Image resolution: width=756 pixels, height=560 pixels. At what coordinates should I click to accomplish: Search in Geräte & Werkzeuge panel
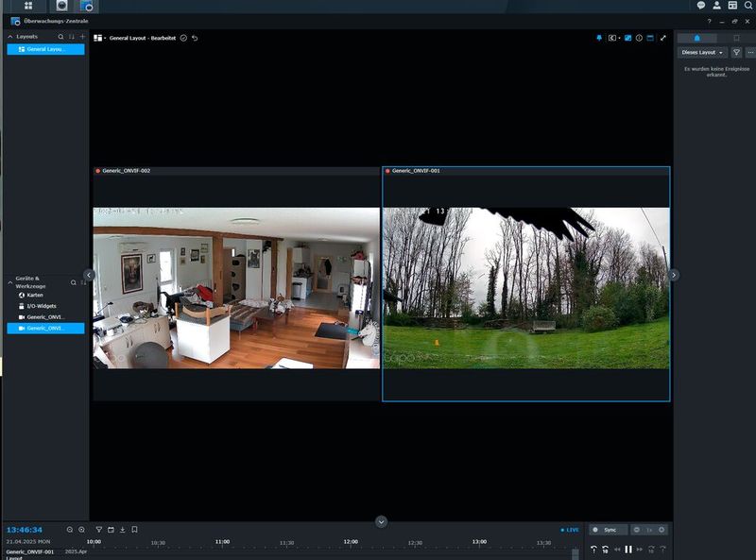74,282
